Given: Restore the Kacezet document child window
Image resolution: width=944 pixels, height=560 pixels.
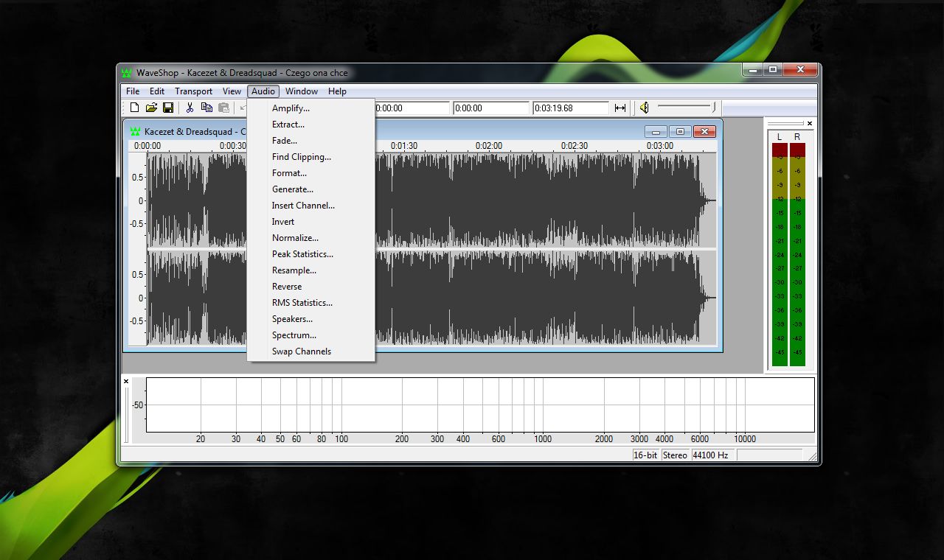Looking at the screenshot, I should click(x=679, y=131).
